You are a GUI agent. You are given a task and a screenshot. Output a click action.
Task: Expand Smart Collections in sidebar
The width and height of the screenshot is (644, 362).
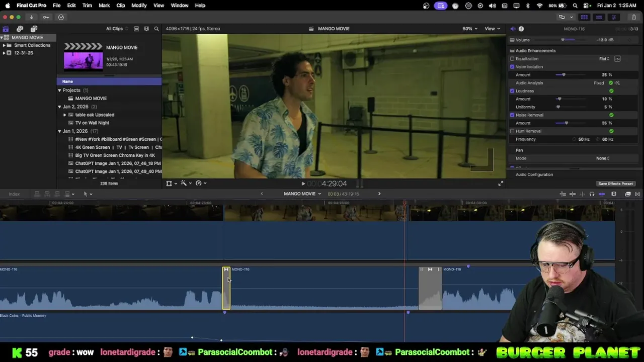click(4, 45)
